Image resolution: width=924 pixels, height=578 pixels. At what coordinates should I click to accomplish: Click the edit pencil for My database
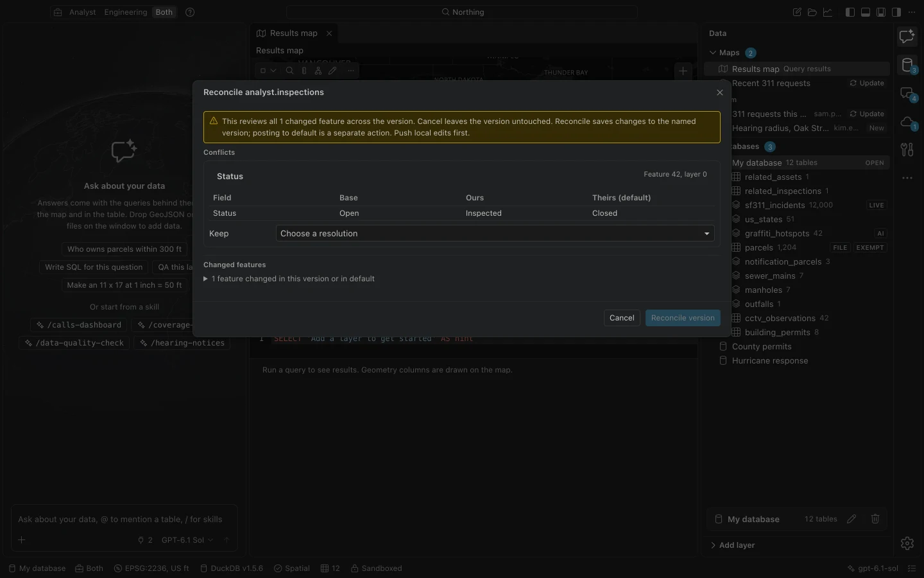tap(851, 519)
